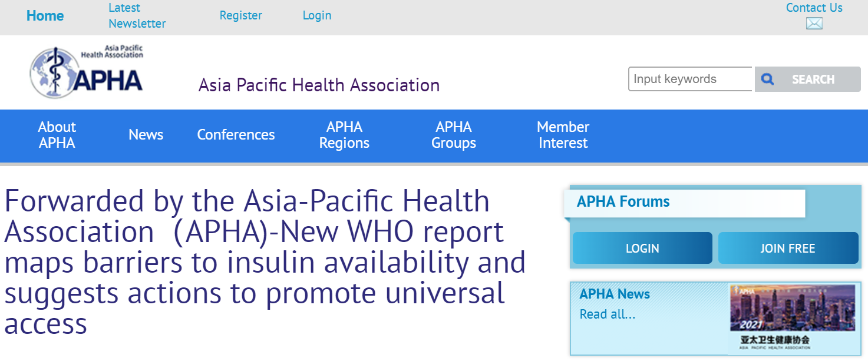
Task: Click the article headline about insulin availability
Action: tap(265, 263)
